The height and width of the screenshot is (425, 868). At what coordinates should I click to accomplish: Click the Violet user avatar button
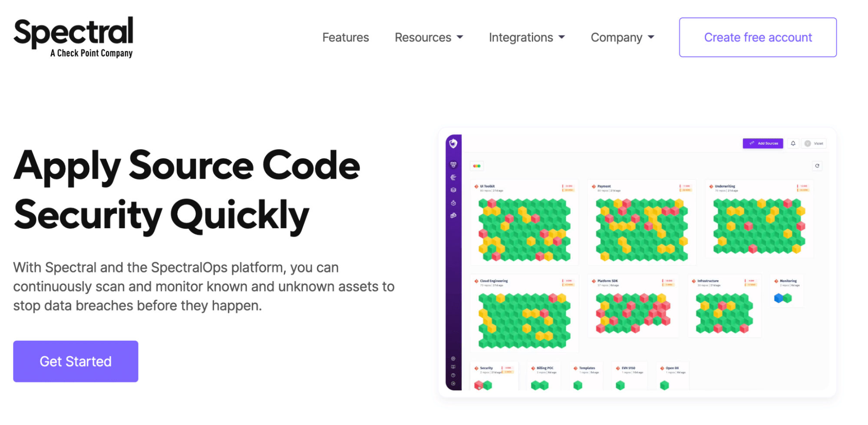click(x=814, y=143)
